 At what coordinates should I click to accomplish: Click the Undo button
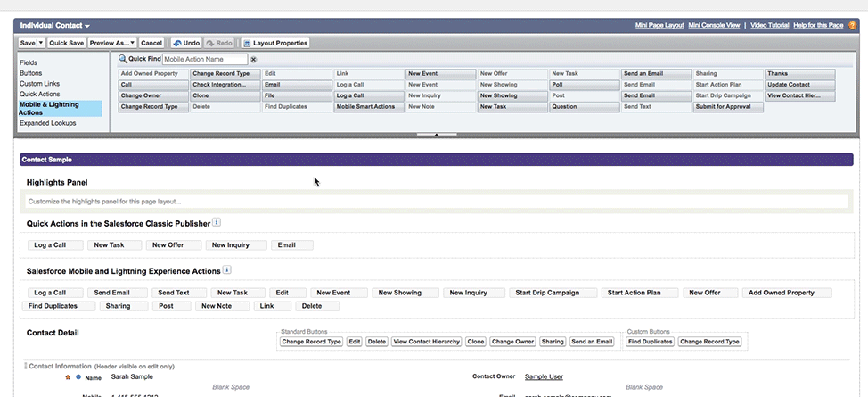coord(185,43)
